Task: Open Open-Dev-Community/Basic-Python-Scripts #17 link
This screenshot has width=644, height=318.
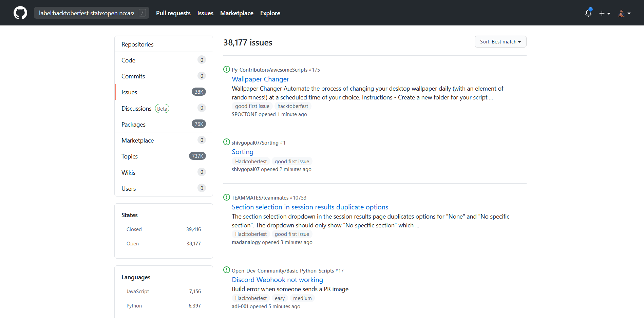Action: coord(287,270)
